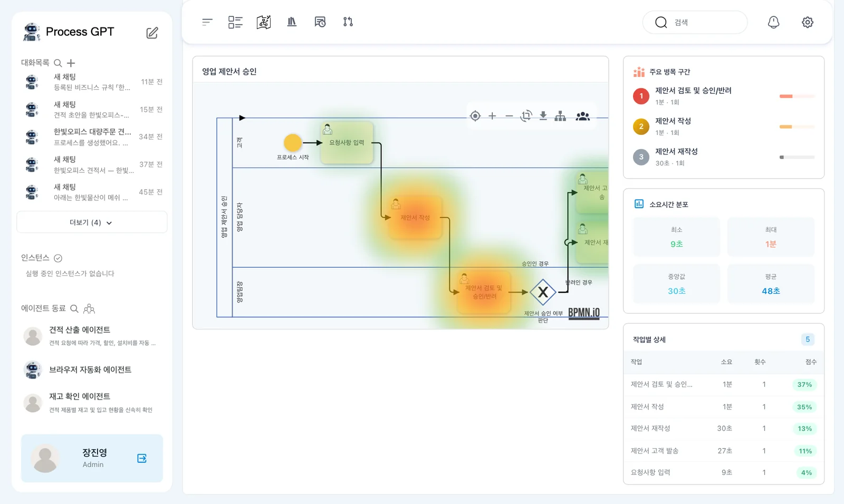Rotate the diagram orientation with crop-rotate icon
Screen dimensions: 844x504
pyautogui.click(x=526, y=116)
